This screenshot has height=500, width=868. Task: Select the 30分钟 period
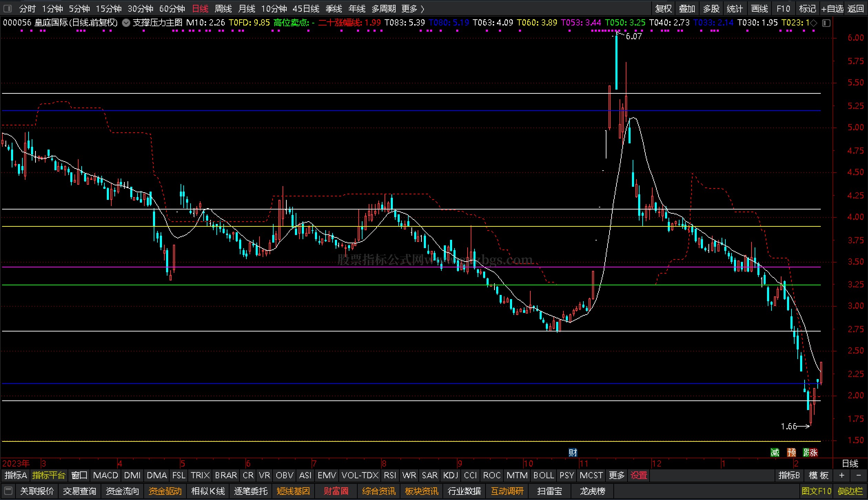pos(140,9)
